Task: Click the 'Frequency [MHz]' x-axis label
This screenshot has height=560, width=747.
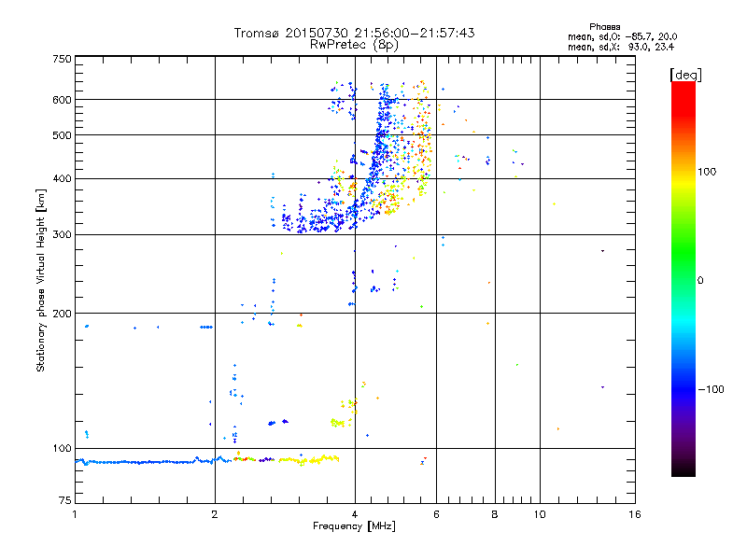Action: coord(354,526)
